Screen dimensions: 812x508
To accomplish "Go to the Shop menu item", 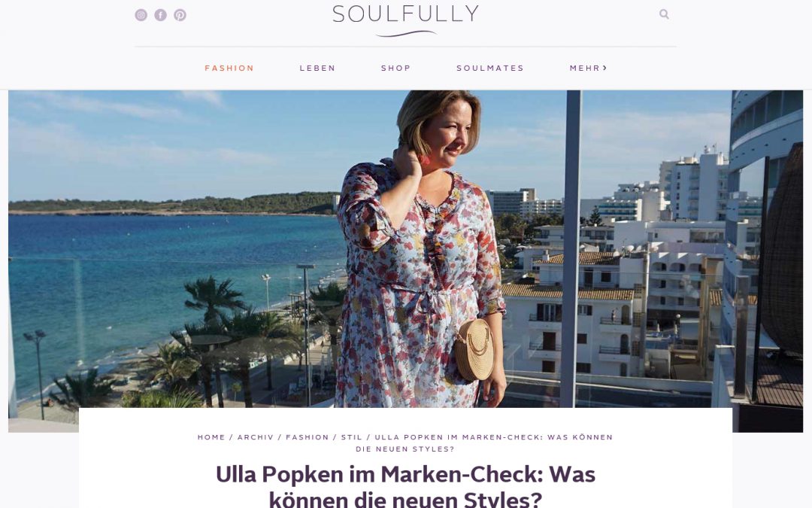I will pos(395,68).
